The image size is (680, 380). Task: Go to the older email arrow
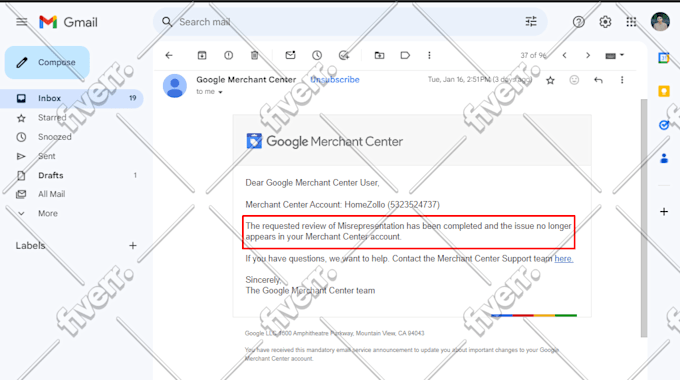[x=588, y=55]
